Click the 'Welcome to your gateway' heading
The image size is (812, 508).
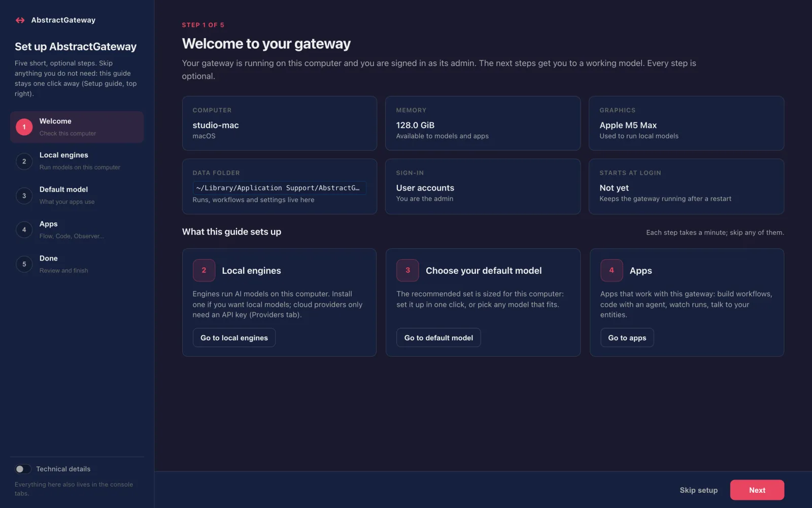pyautogui.click(x=266, y=44)
